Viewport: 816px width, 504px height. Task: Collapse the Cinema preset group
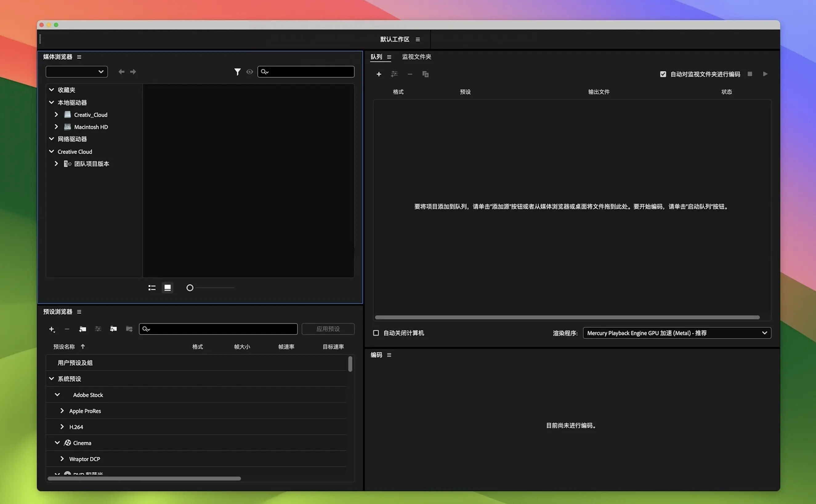[x=57, y=443]
